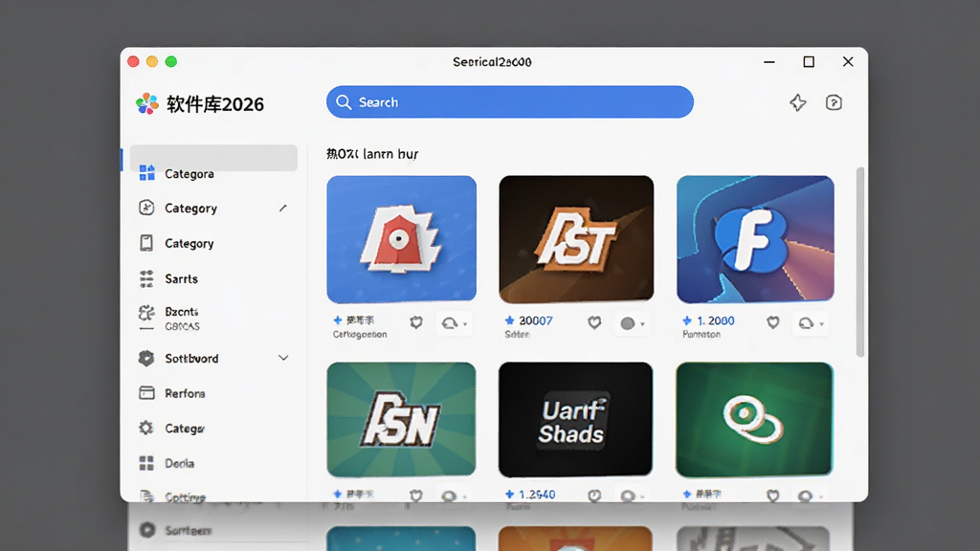Open the Category item with circular star icon
The width and height of the screenshot is (980, 551).
tap(146, 208)
